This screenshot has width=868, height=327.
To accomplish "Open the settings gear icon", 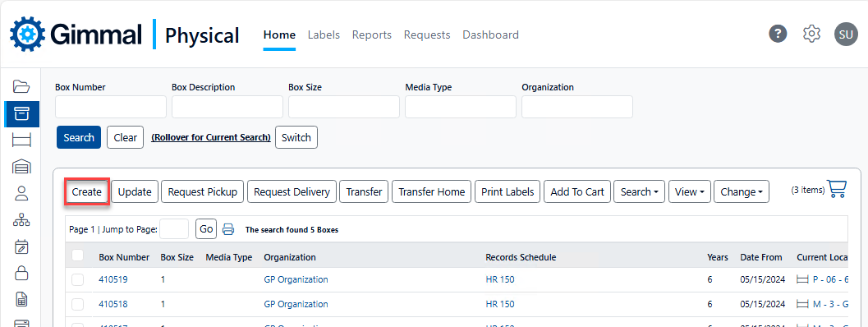I will pyautogui.click(x=811, y=34).
